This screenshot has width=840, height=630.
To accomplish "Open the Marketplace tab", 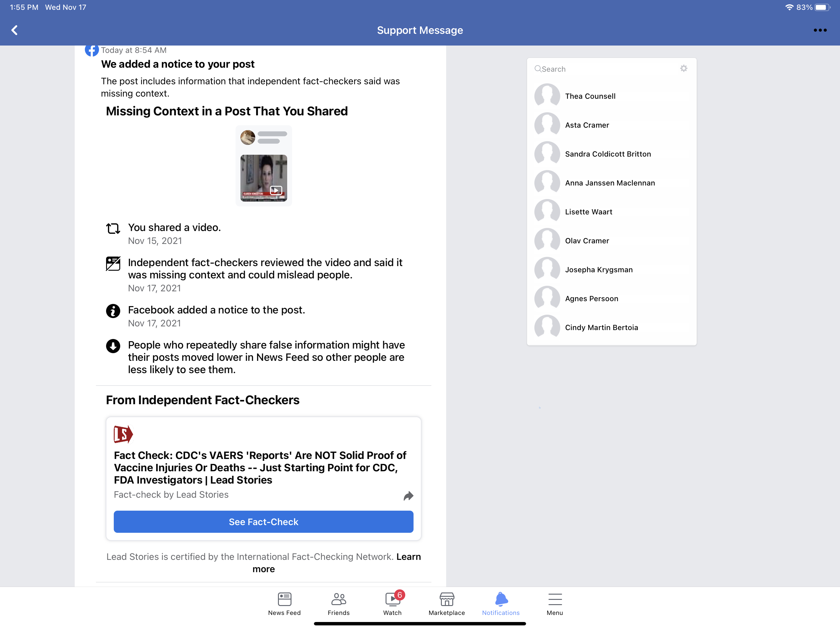I will point(446,604).
